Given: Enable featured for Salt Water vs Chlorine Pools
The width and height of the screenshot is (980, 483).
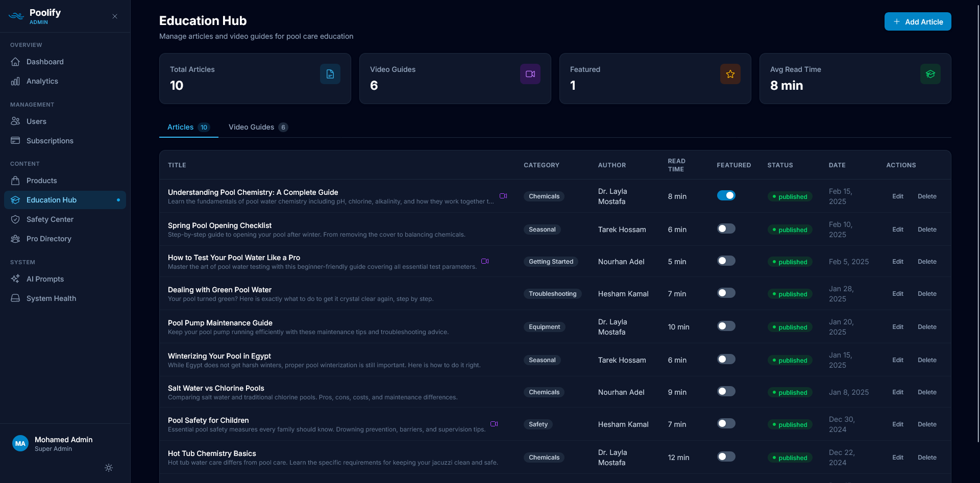Looking at the screenshot, I should [726, 391].
